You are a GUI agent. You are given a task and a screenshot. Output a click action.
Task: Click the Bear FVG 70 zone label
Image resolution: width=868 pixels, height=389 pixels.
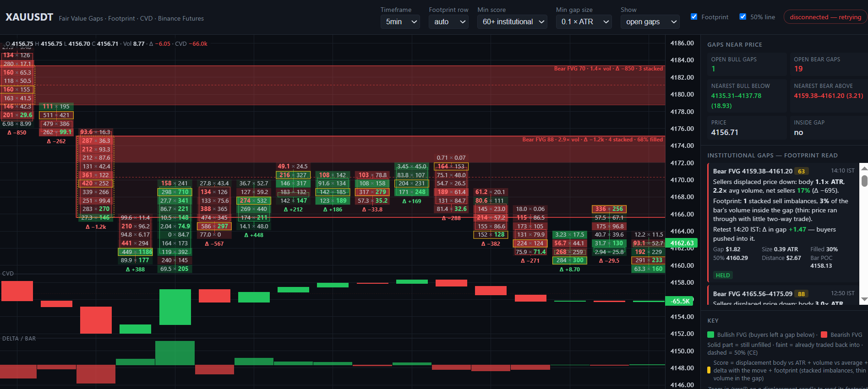coord(608,69)
